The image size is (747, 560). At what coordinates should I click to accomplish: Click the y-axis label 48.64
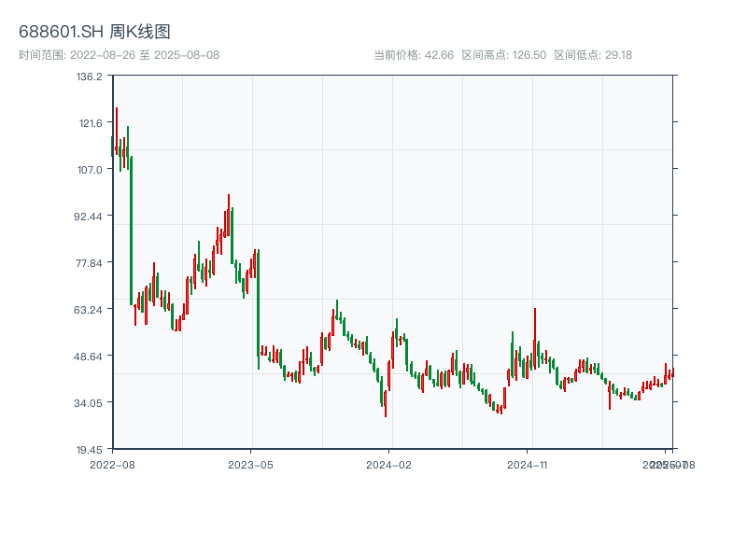(x=88, y=357)
